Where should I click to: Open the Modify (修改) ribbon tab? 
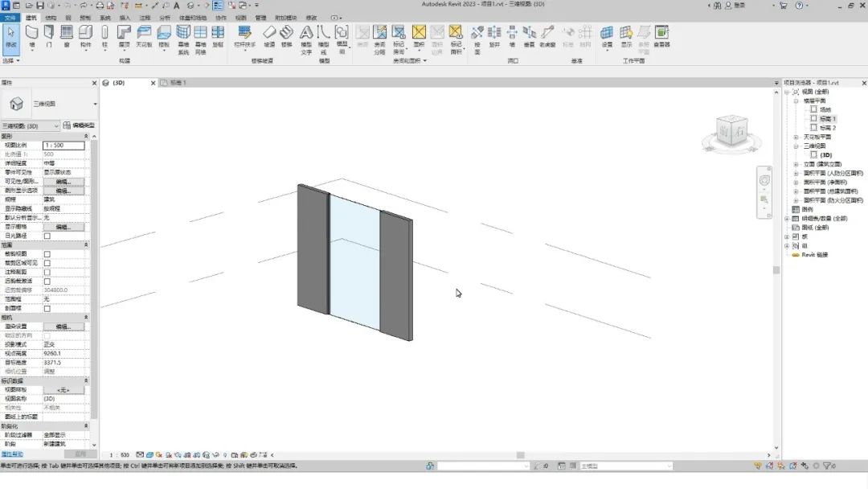click(x=312, y=18)
